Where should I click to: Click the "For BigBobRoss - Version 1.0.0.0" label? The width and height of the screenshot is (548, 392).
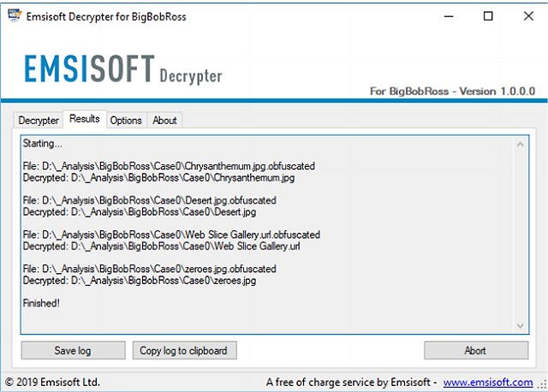tap(453, 92)
